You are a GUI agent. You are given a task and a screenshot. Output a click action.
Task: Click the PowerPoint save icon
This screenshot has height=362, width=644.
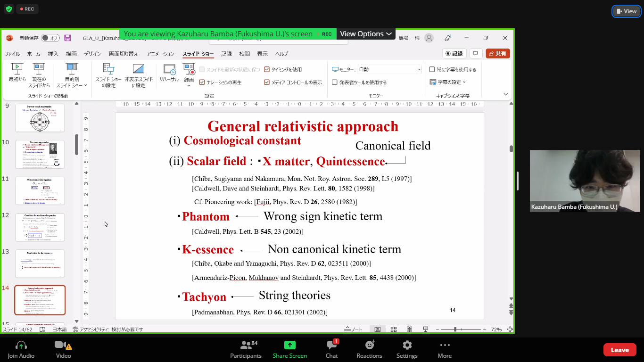67,38
